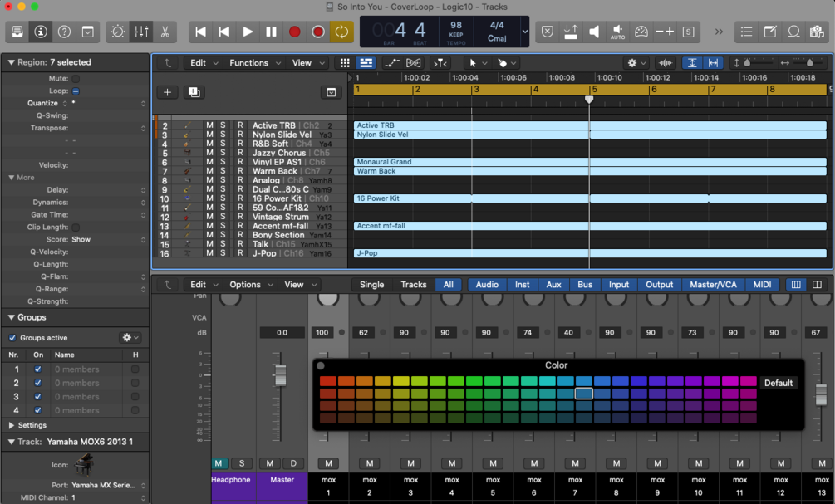Open the Mixer View menu

300,285
